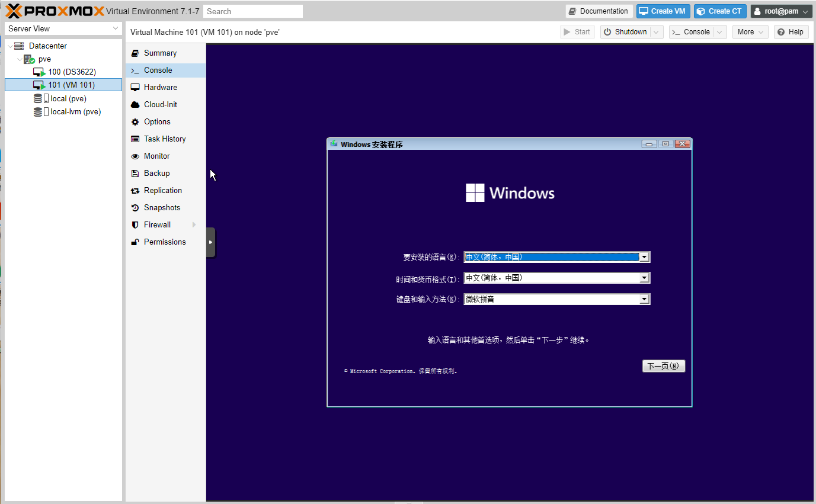Click the Task History list icon
816x504 pixels.
coord(135,139)
